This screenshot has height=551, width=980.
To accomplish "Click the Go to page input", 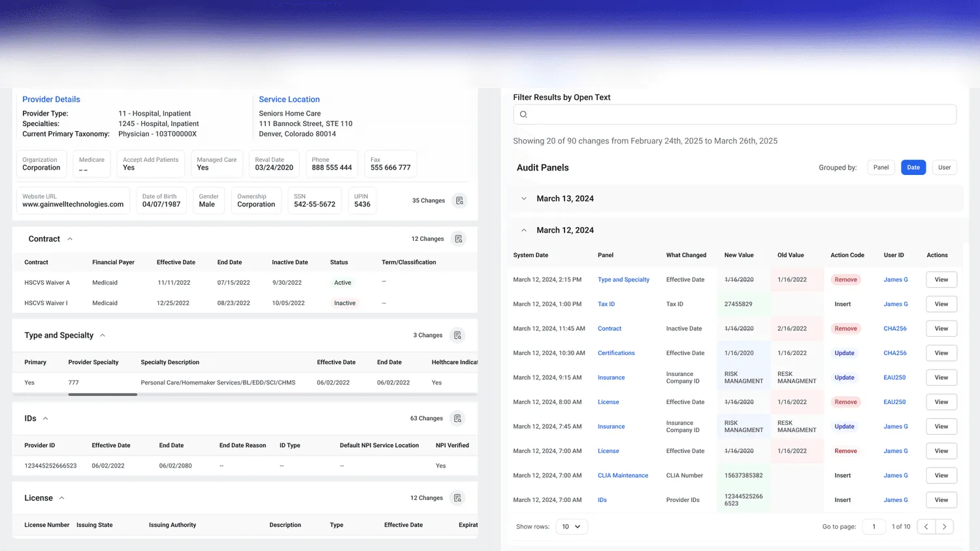I will click(x=874, y=527).
